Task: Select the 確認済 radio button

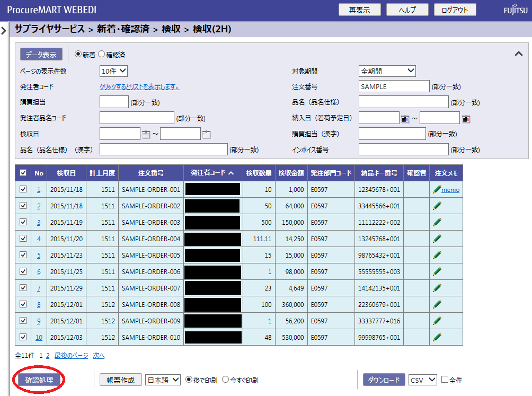Action: (x=101, y=54)
